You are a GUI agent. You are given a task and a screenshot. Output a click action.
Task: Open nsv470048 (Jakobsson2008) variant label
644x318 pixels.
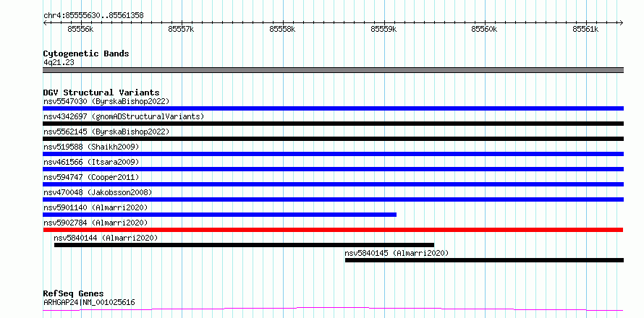[98, 192]
